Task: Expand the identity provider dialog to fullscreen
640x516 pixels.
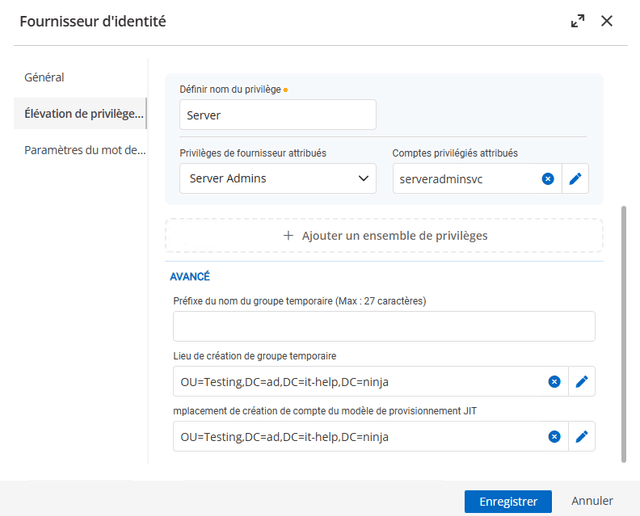Action: 578,21
